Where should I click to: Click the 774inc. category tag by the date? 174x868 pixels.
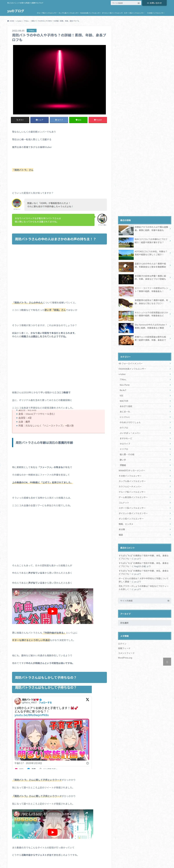[31, 31]
